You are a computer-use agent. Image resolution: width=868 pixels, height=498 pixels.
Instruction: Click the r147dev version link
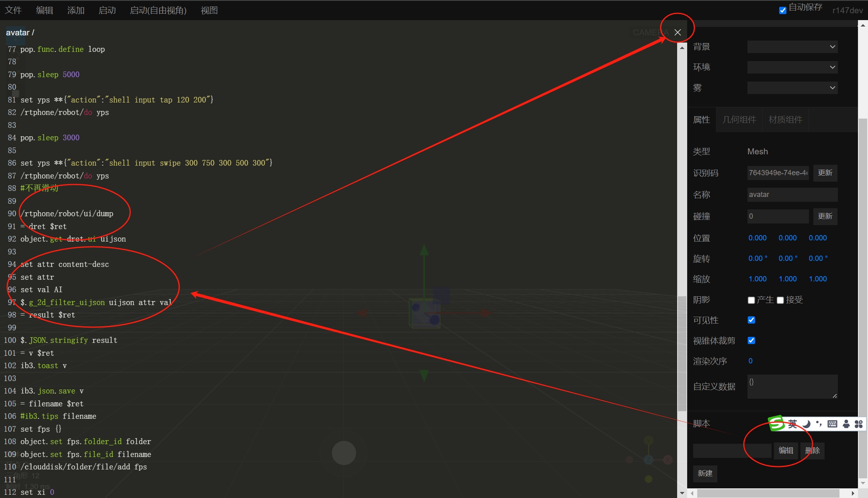(x=848, y=10)
